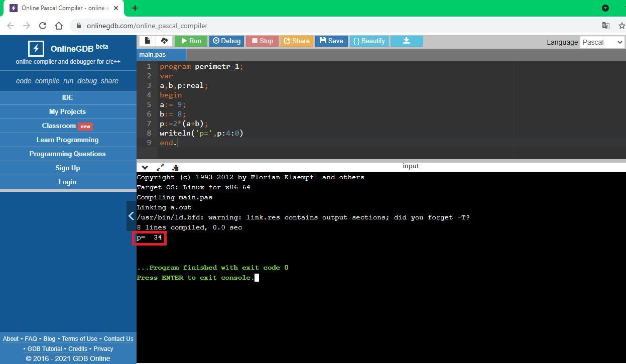
Task: Open My Projects in sidebar
Action: coord(68,111)
